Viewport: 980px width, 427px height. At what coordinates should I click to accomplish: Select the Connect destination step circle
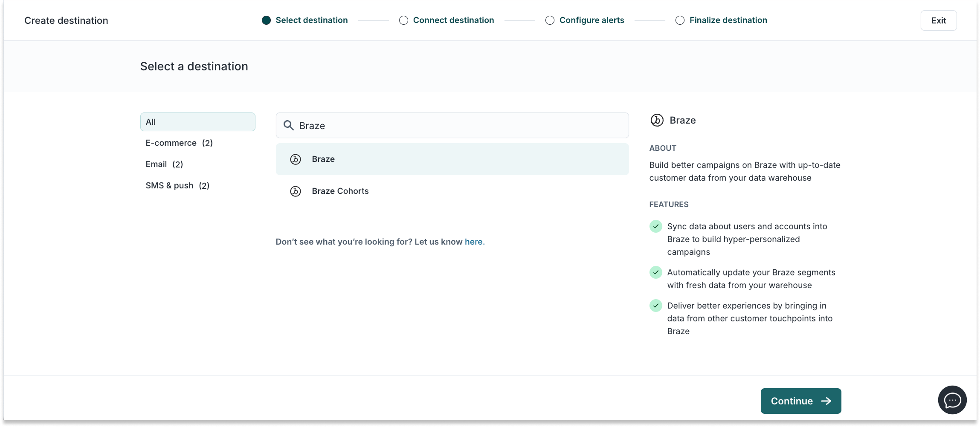[403, 20]
